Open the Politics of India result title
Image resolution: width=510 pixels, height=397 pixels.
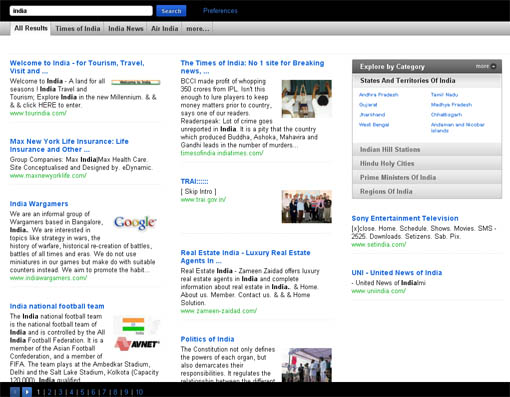(x=207, y=339)
